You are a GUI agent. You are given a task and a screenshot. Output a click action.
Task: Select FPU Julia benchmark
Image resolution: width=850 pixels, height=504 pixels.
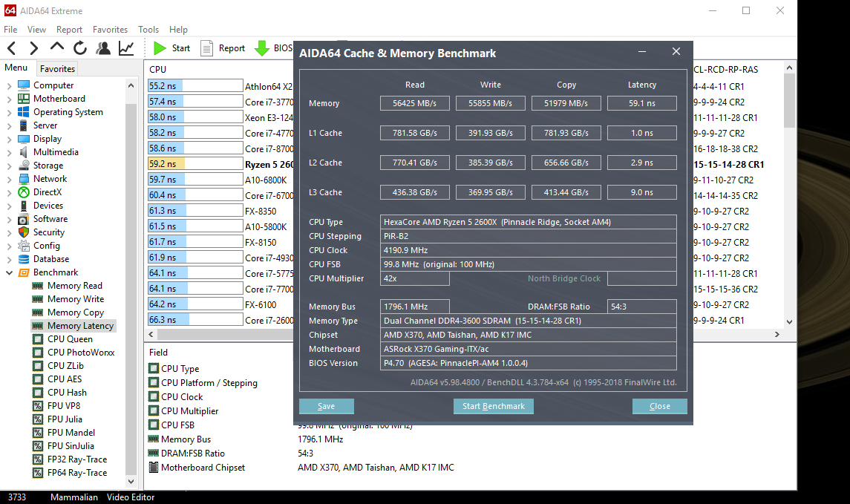(65, 419)
